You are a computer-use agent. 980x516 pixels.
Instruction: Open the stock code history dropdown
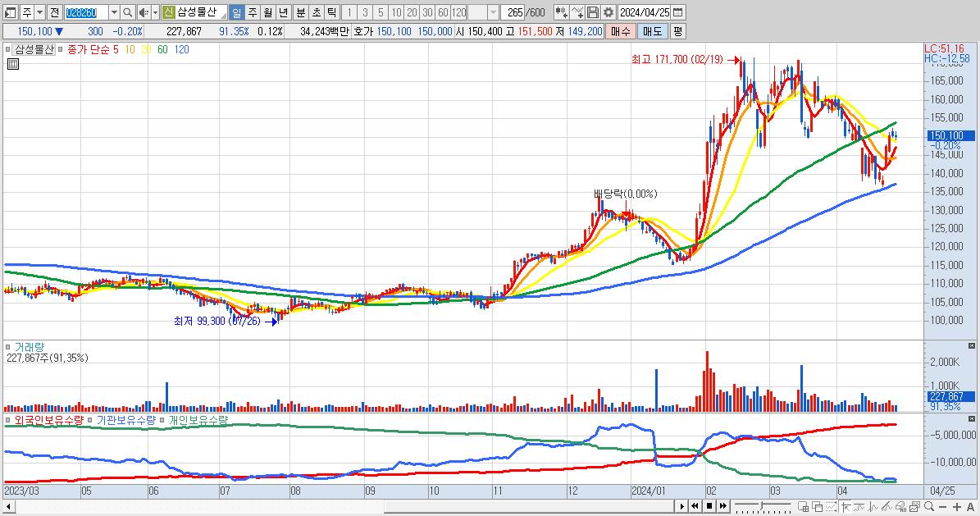(114, 12)
